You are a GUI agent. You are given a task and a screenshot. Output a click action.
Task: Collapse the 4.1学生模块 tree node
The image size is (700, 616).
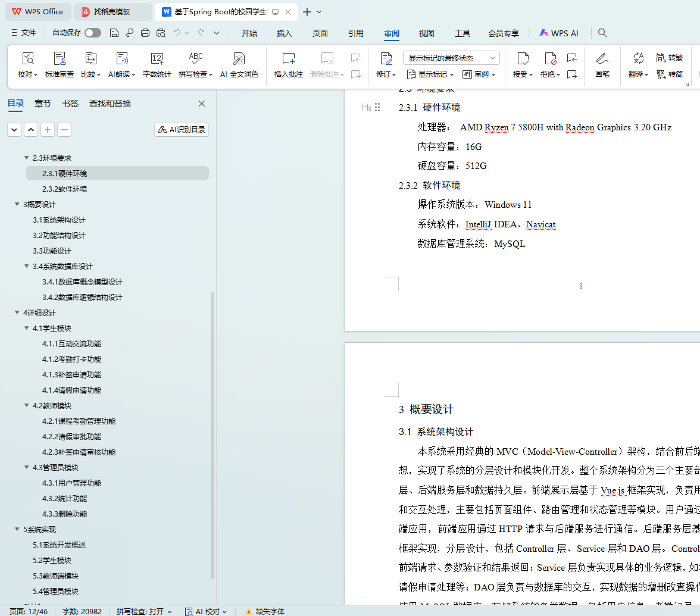pos(27,329)
